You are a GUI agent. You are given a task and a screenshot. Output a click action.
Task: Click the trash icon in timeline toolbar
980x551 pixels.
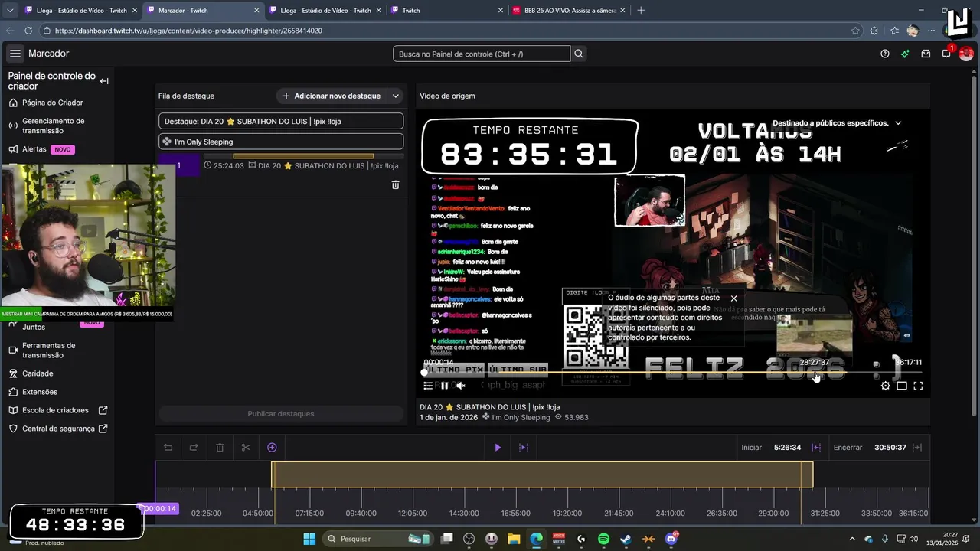[220, 448]
